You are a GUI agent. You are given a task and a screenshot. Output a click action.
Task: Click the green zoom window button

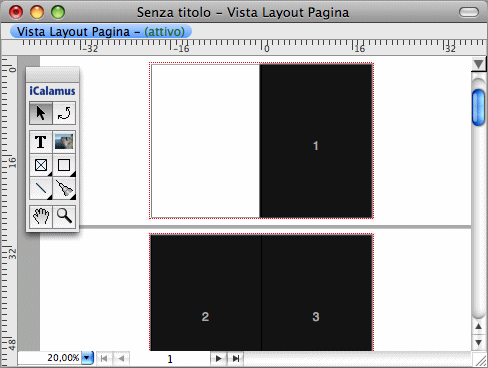pyautogui.click(x=58, y=12)
